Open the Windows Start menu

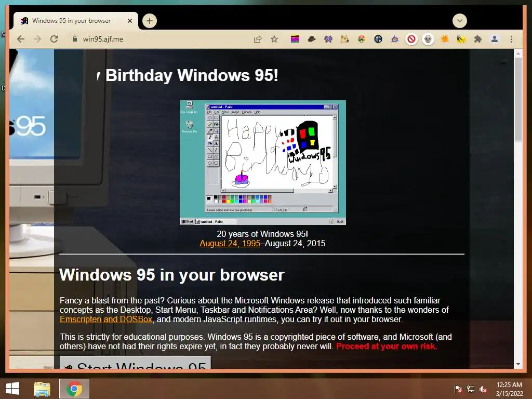click(12, 389)
